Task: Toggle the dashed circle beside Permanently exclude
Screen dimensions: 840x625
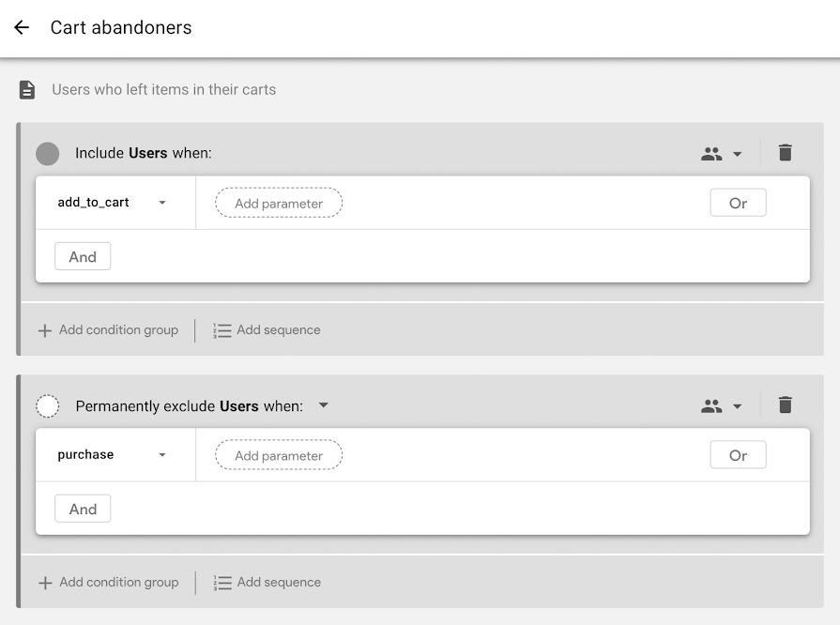Action: (x=48, y=406)
